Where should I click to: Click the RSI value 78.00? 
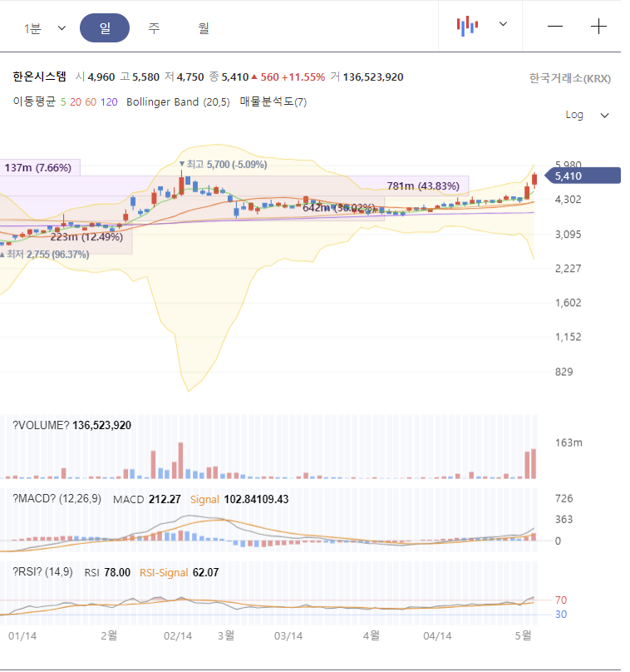coord(117,572)
